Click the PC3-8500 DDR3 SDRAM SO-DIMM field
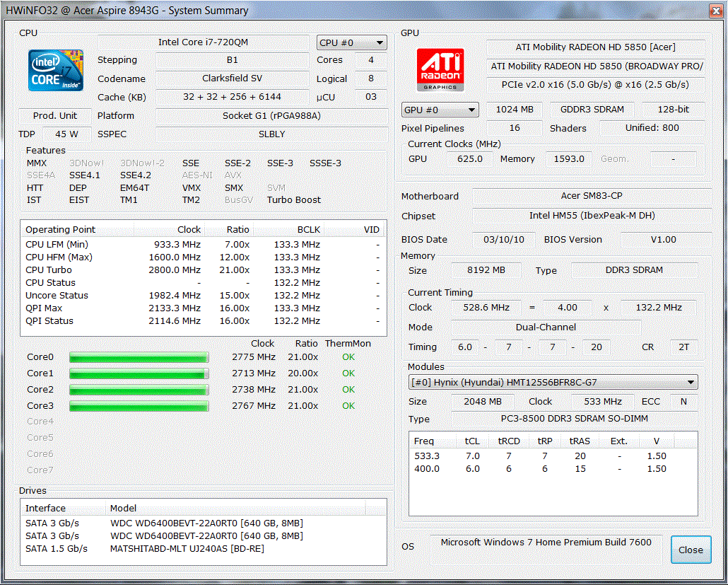The width and height of the screenshot is (728, 585). pos(575,419)
